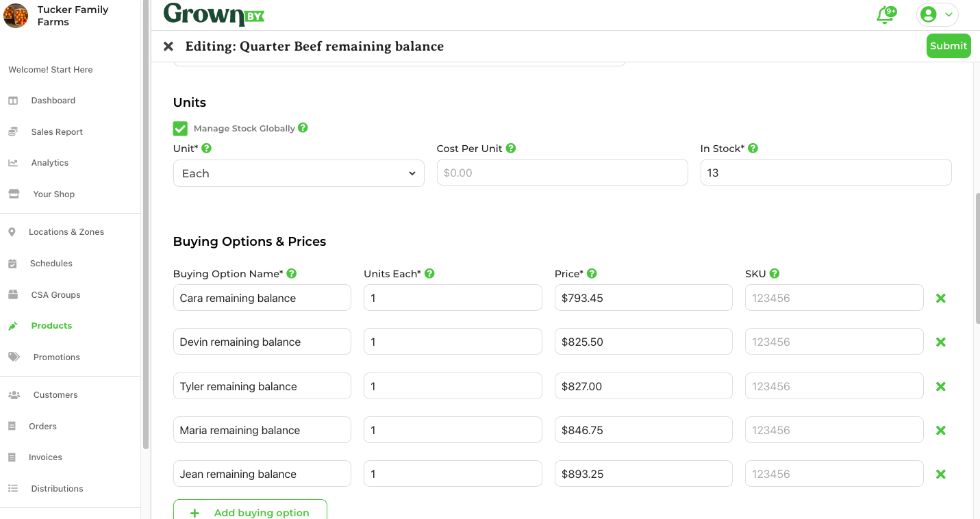The width and height of the screenshot is (980, 519).
Task: Edit the $793.45 price field
Action: 644,298
